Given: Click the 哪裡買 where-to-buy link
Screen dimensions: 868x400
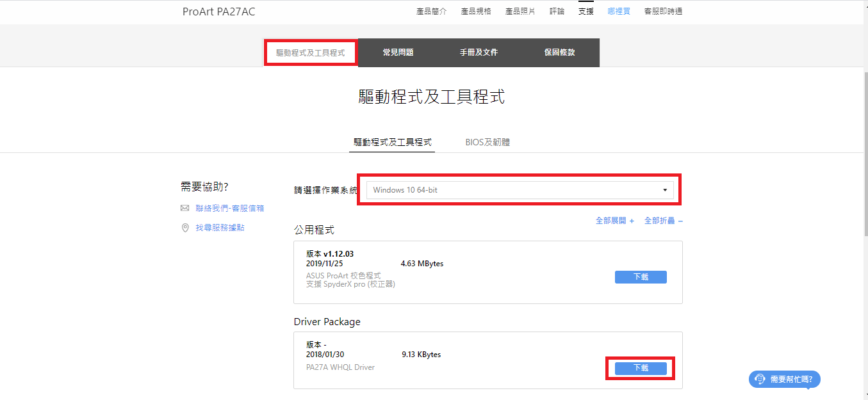Looking at the screenshot, I should click(x=619, y=12).
